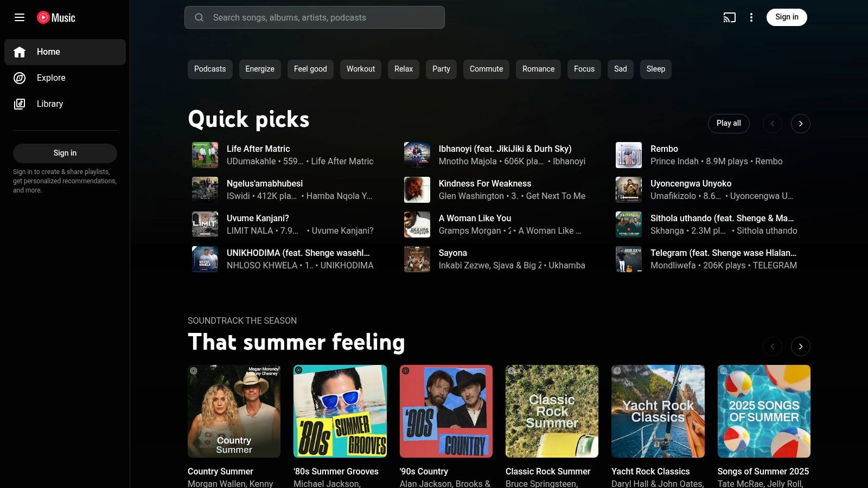Open the TELEGRAM album link

pyautogui.click(x=775, y=265)
